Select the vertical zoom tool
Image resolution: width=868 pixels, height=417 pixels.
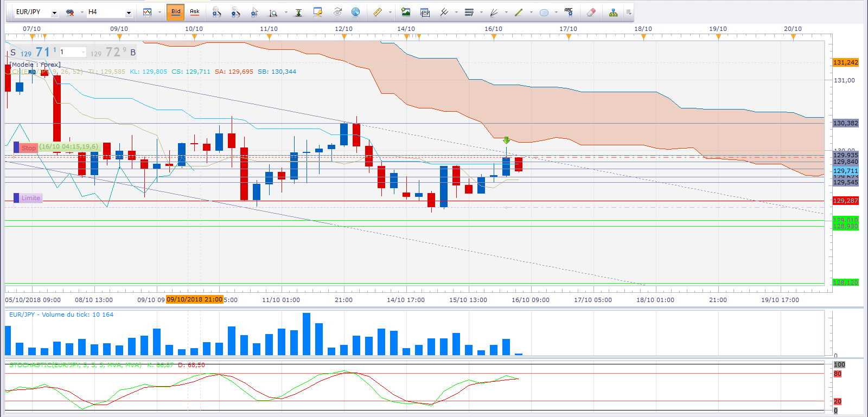(x=273, y=12)
